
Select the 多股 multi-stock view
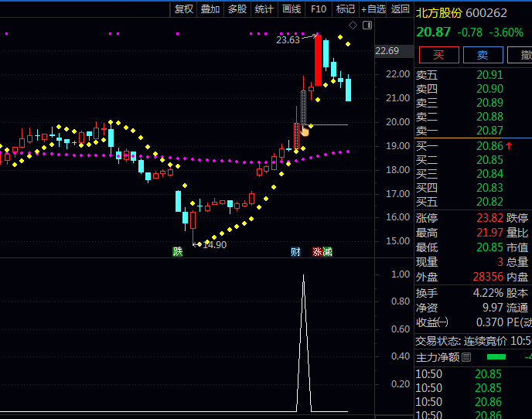point(237,9)
